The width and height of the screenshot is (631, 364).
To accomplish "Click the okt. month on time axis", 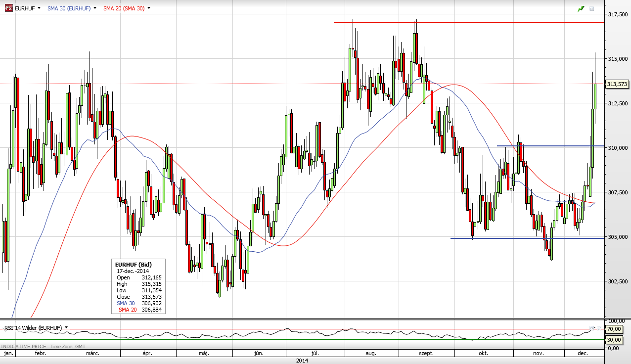I will [x=483, y=354].
